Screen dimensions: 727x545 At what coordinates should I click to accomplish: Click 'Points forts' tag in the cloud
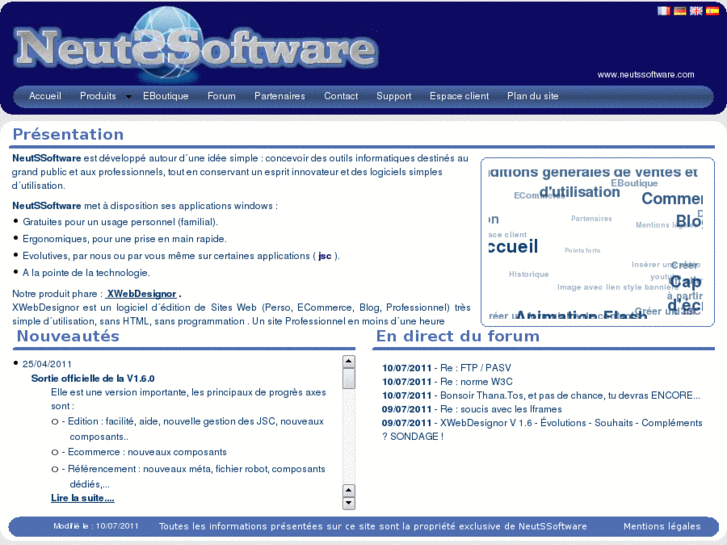(x=582, y=250)
